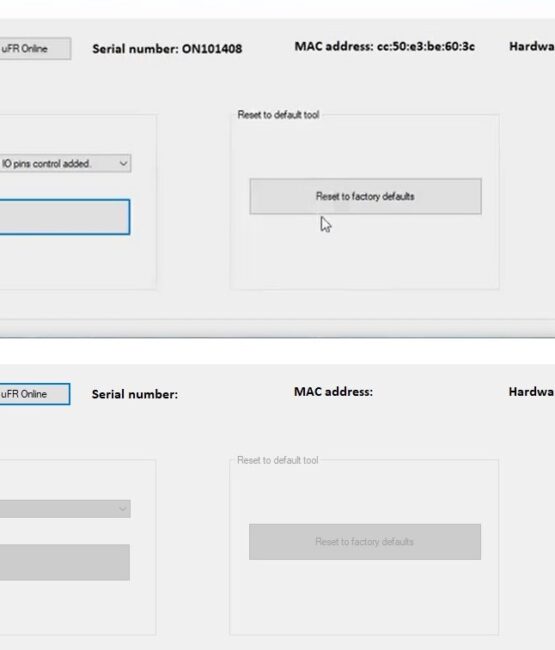The image size is (555, 650).
Task: Click the dark Reset to default tool group title
Action: tap(278, 115)
